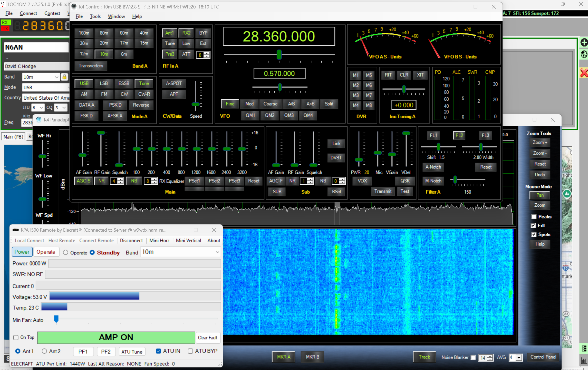
Task: Expand the KPA1500 Band dropdown
Action: 217,252
